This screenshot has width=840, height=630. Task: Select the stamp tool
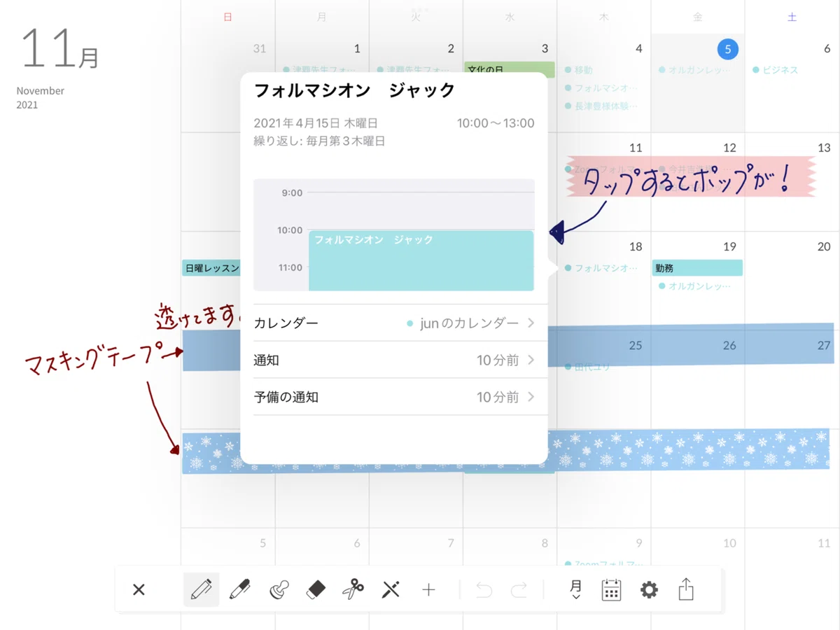point(279,590)
